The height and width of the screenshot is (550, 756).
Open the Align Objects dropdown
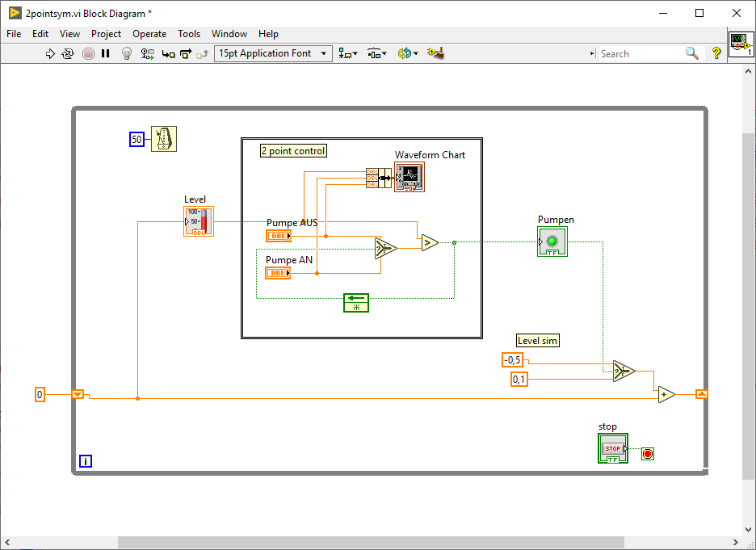[x=347, y=53]
